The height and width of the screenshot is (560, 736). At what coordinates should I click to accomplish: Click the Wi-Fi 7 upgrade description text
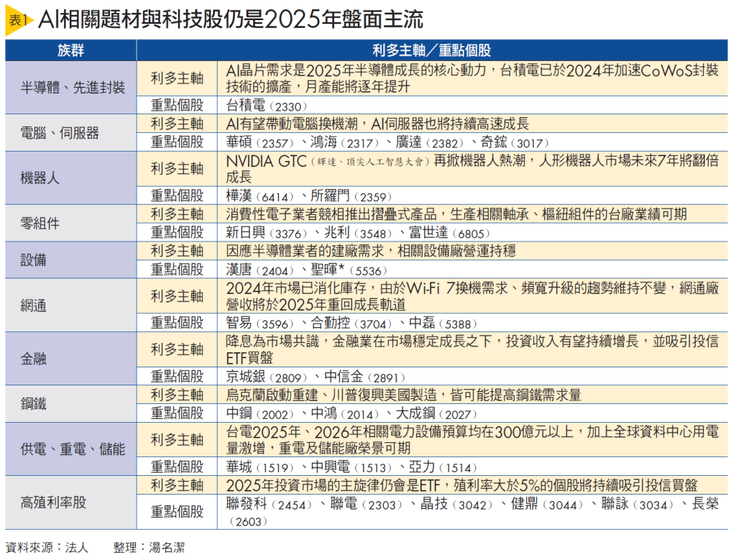coord(472,296)
